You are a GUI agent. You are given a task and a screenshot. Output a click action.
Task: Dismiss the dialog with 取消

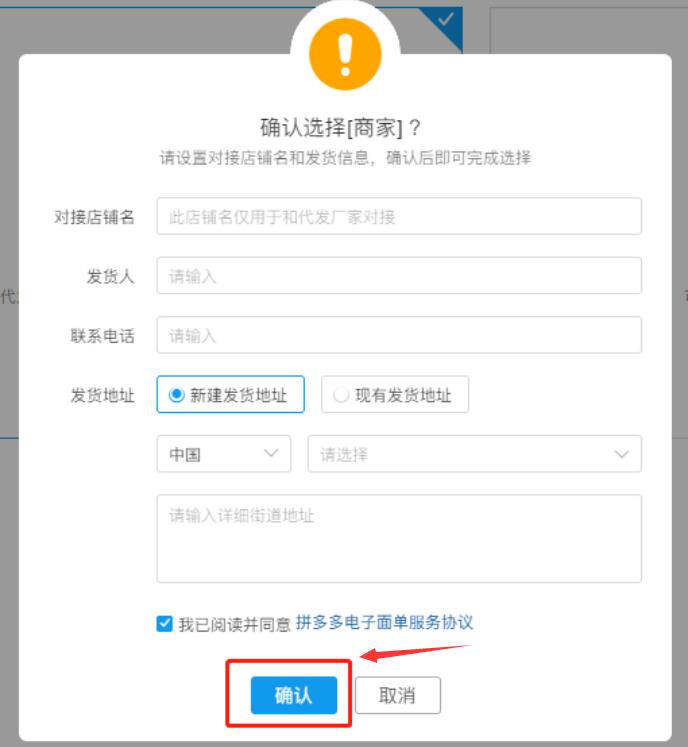point(397,696)
